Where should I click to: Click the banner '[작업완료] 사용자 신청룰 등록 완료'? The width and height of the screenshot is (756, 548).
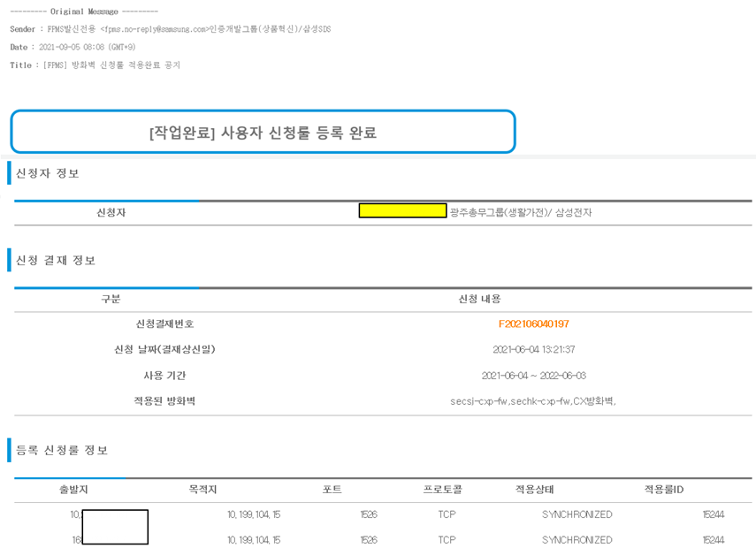tap(263, 132)
